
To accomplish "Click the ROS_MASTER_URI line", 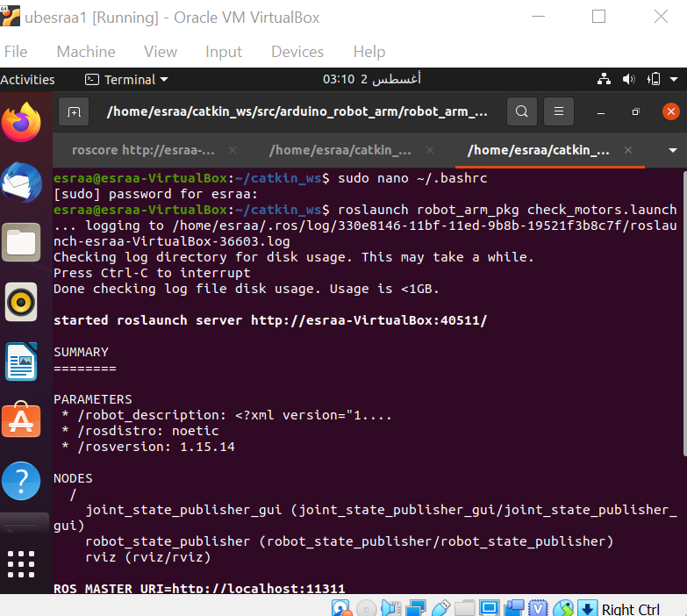I will 199,588.
